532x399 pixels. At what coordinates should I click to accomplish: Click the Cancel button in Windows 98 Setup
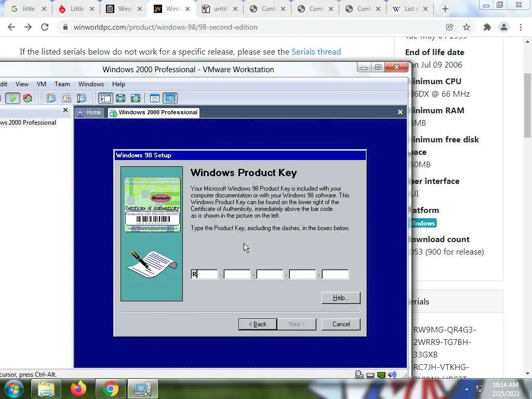tap(341, 324)
